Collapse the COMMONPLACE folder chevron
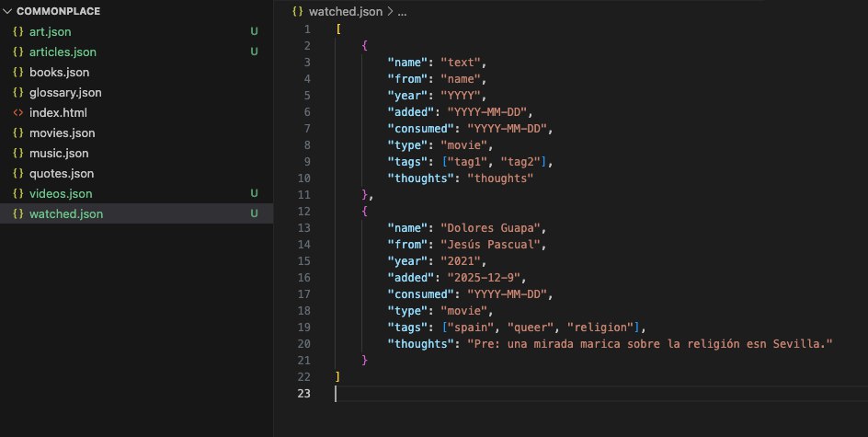 [x=8, y=11]
